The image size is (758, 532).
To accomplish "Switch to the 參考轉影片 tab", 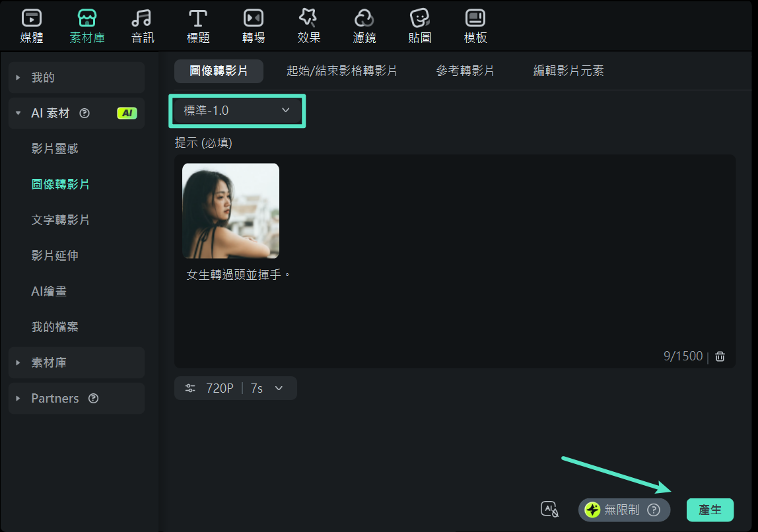I will coord(465,71).
